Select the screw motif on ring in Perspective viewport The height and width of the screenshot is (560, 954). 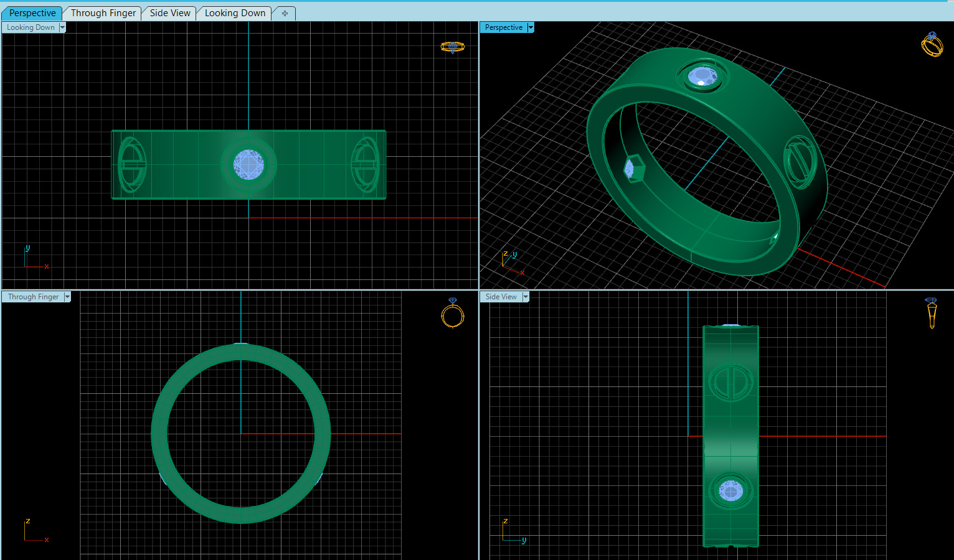800,162
